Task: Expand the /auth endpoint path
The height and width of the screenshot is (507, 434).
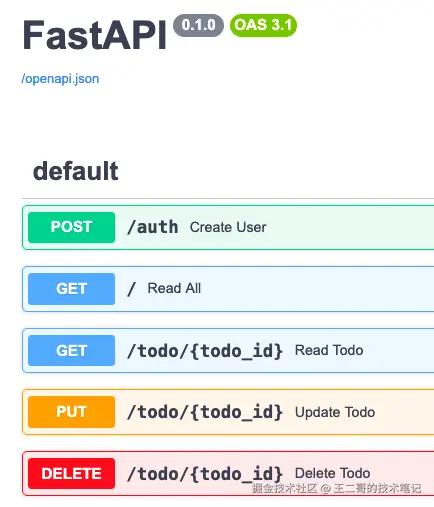Action: click(153, 227)
